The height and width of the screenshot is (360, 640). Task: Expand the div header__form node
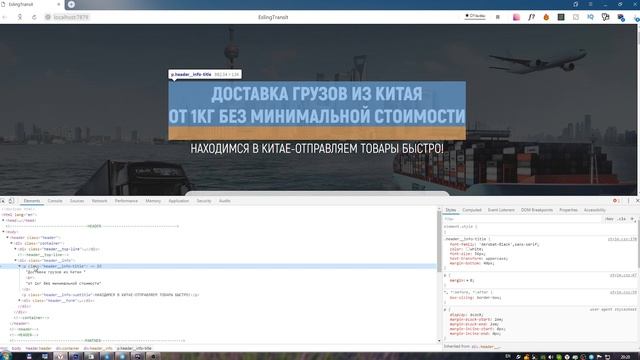coord(19,300)
